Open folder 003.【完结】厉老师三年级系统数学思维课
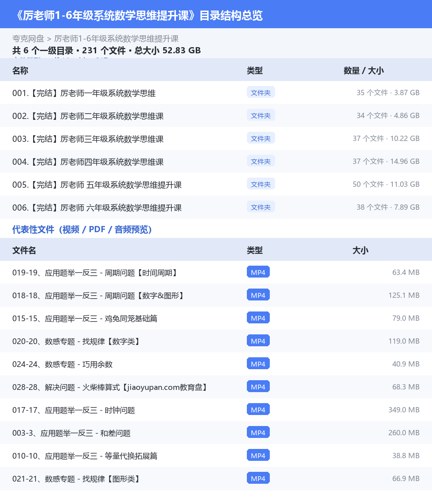Viewport: 432px width, 504px height. click(88, 139)
